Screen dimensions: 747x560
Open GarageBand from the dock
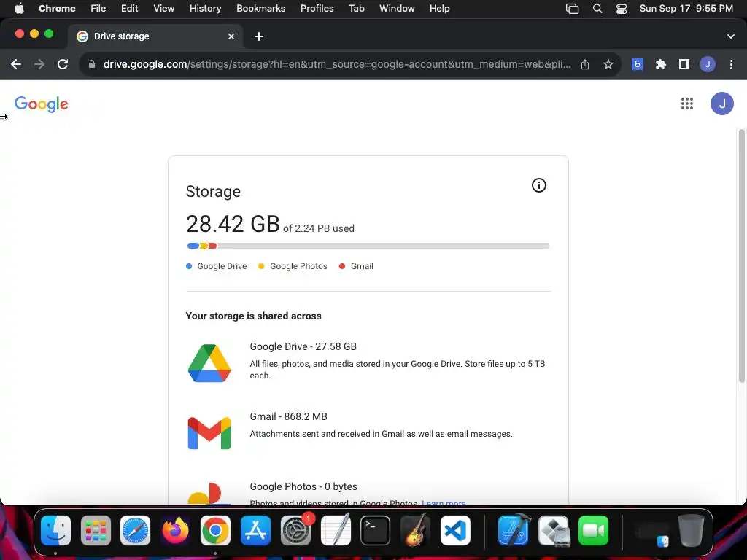pos(415,530)
